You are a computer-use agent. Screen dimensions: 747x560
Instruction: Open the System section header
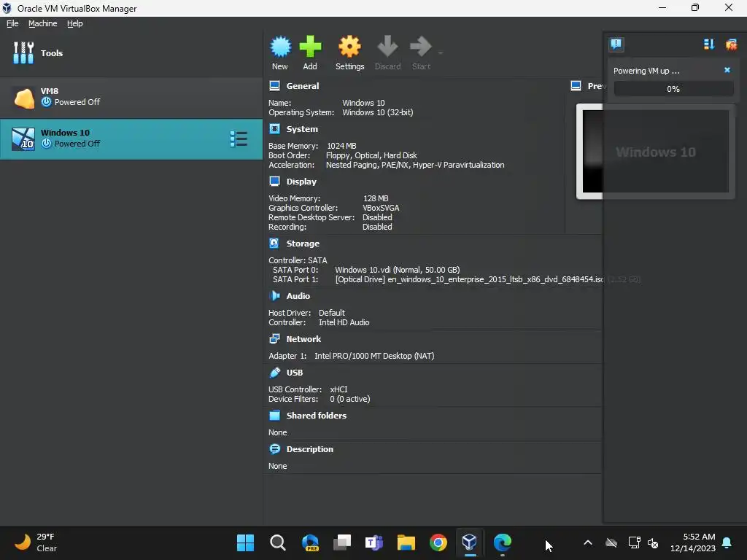click(x=301, y=129)
